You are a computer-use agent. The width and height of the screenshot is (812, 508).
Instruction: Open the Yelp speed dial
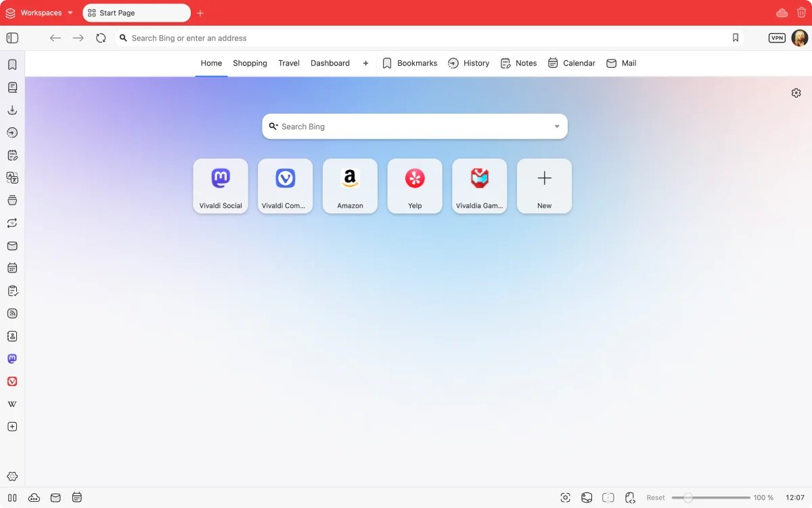pyautogui.click(x=415, y=186)
